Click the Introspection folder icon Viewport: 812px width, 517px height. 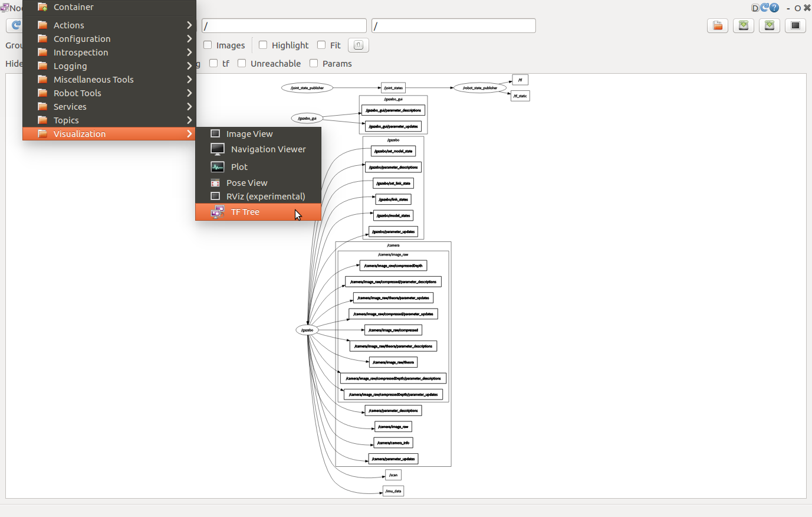pos(42,52)
